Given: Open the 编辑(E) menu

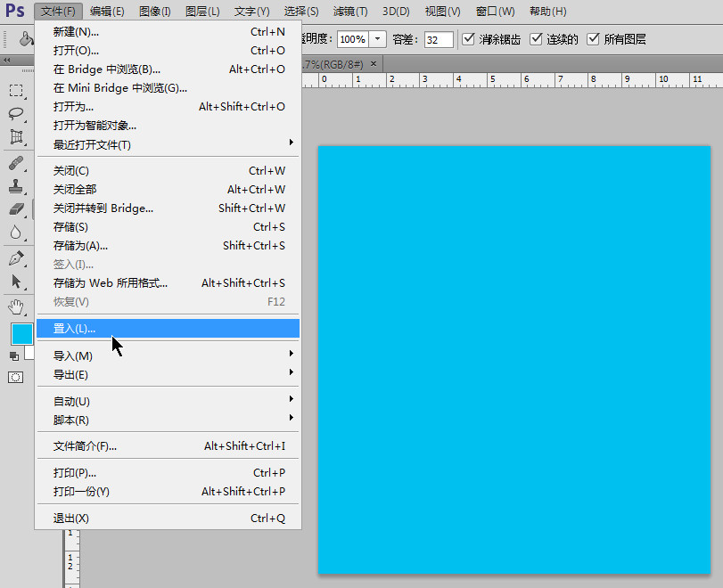Looking at the screenshot, I should point(107,11).
